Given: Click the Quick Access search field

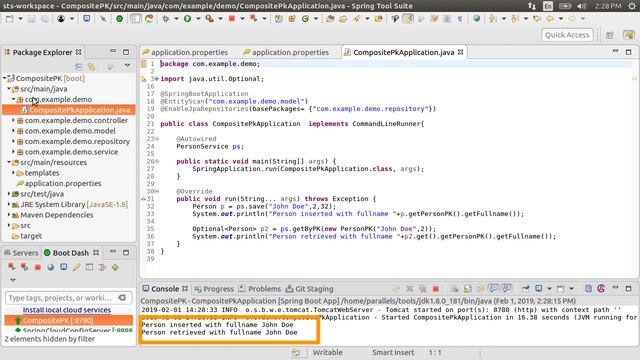Looking at the screenshot, I should (567, 35).
